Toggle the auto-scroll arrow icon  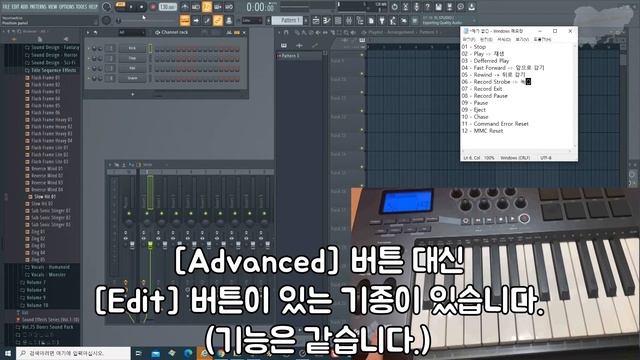[196, 20]
